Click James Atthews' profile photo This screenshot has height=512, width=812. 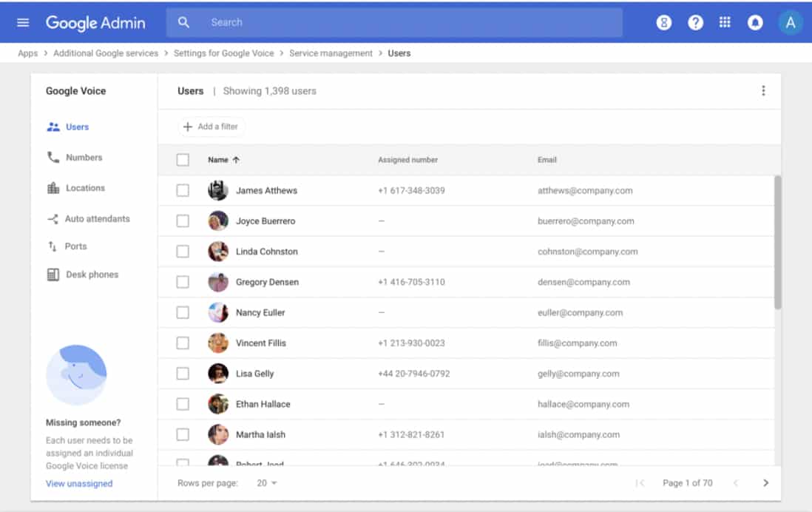[218, 190]
